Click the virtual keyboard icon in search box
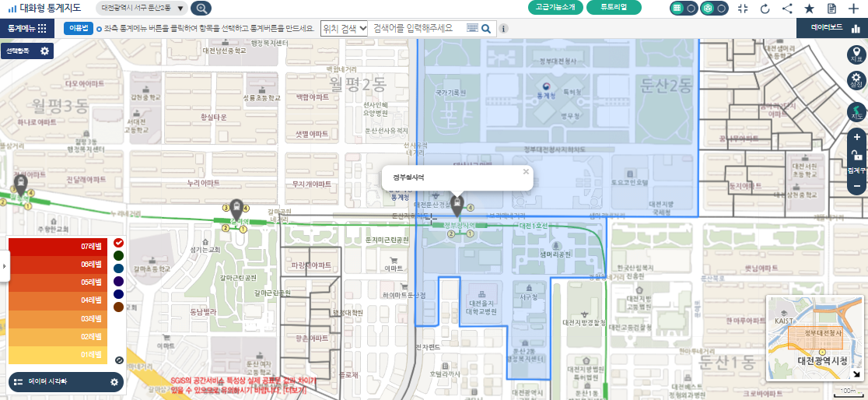This screenshot has width=868, height=400. point(471,28)
